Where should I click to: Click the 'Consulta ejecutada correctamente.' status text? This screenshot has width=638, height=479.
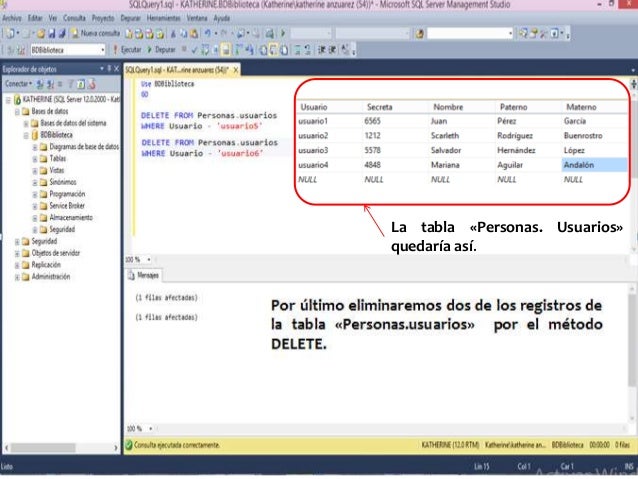click(177, 445)
